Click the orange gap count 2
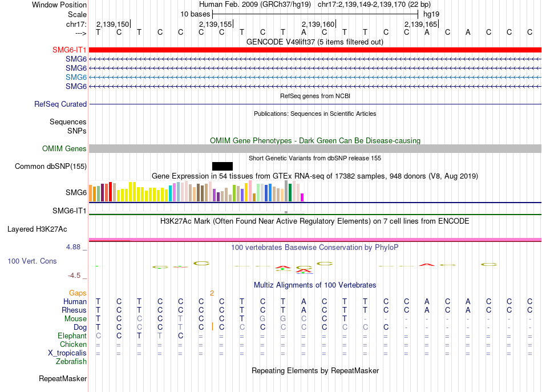 click(212, 293)
